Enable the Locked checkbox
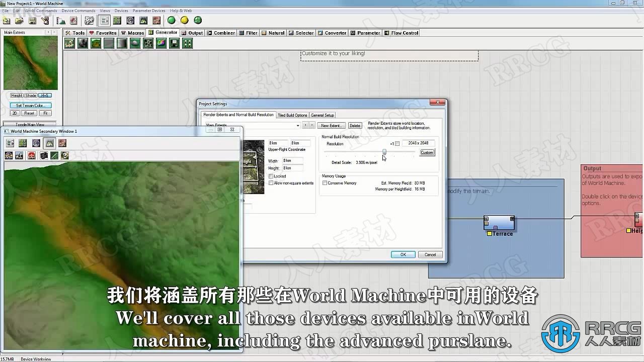 click(271, 176)
